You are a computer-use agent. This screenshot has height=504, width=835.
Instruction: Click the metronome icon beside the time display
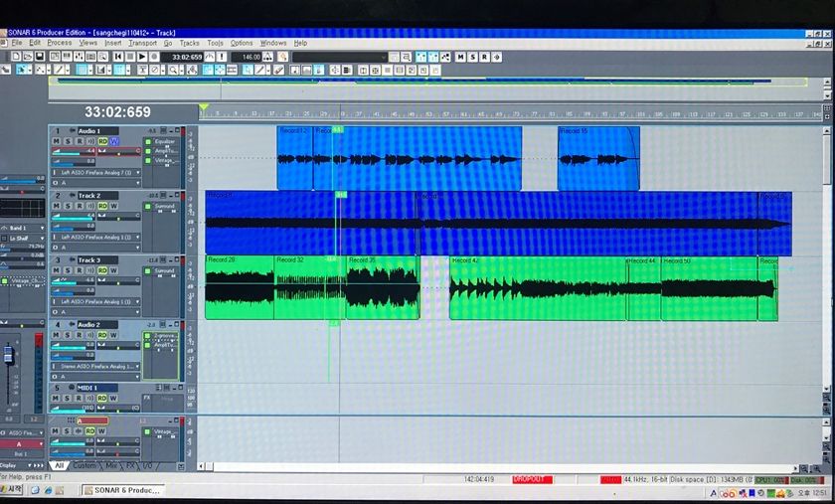click(x=210, y=57)
